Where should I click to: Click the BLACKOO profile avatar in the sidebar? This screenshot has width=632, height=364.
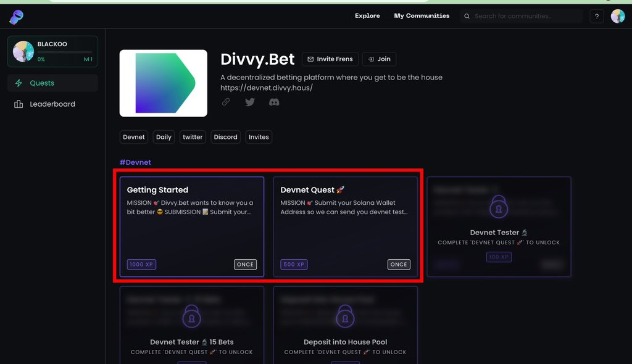[23, 51]
